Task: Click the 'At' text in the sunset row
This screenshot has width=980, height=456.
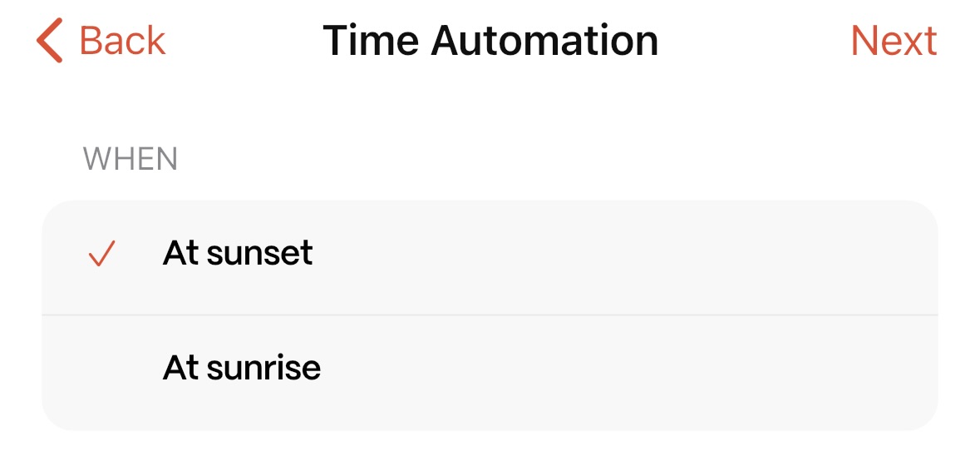Action: [x=181, y=253]
